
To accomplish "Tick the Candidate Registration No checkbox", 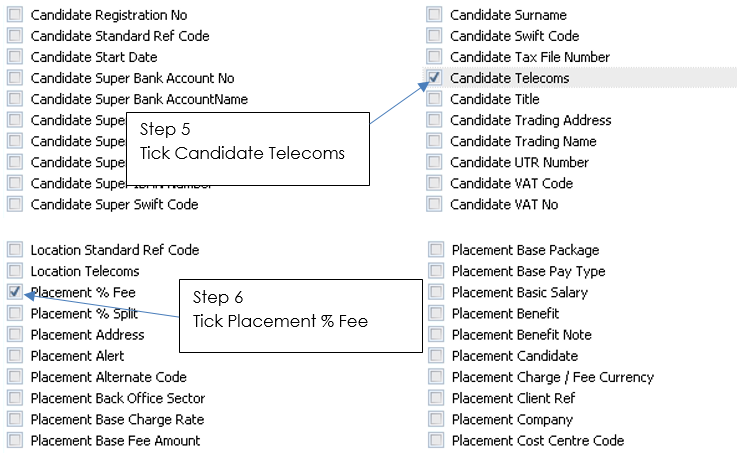I will tap(15, 15).
